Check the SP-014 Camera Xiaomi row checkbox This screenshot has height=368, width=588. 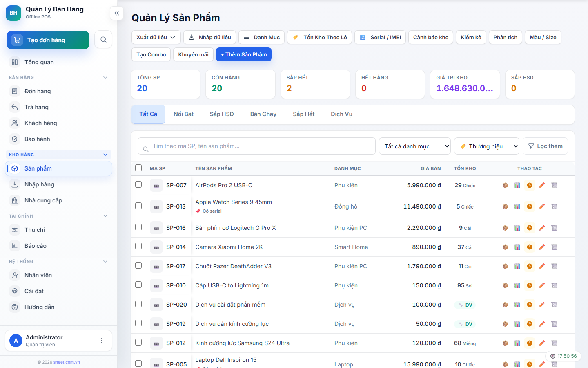click(138, 246)
